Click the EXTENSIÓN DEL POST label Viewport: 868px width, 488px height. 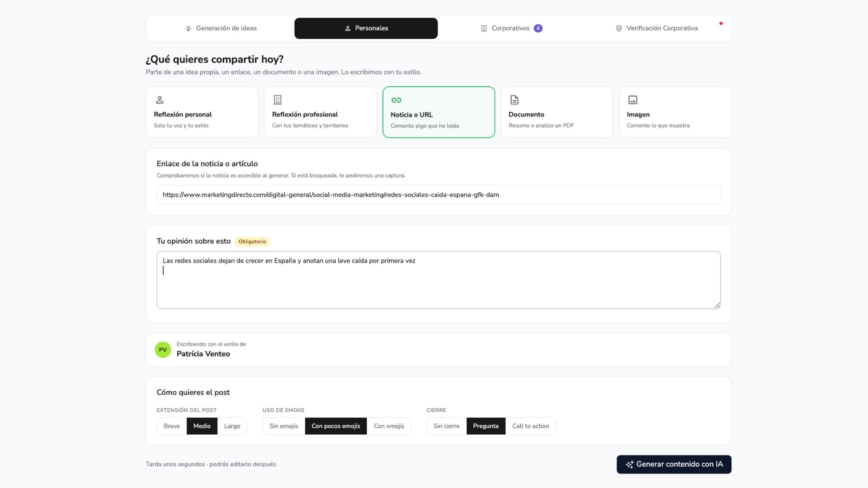187,410
